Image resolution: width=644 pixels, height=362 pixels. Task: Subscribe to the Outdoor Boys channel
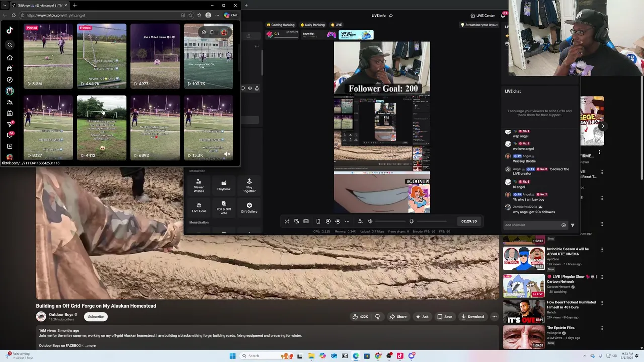(x=96, y=317)
